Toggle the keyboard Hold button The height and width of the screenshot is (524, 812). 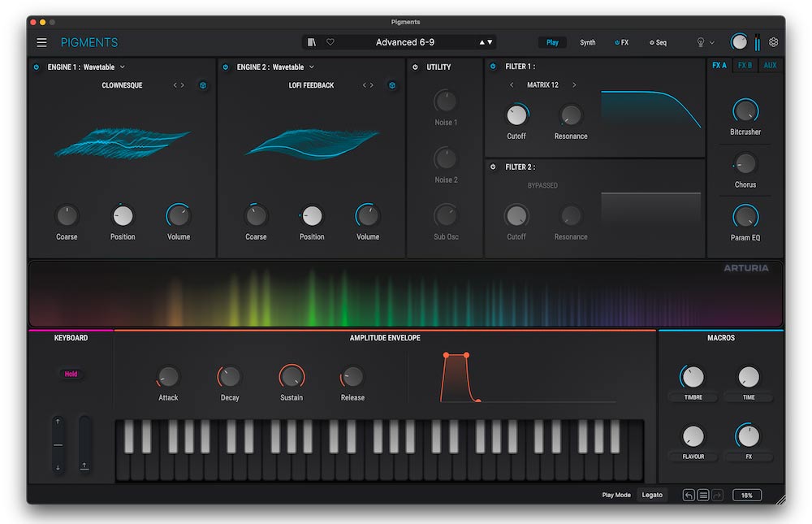[71, 374]
